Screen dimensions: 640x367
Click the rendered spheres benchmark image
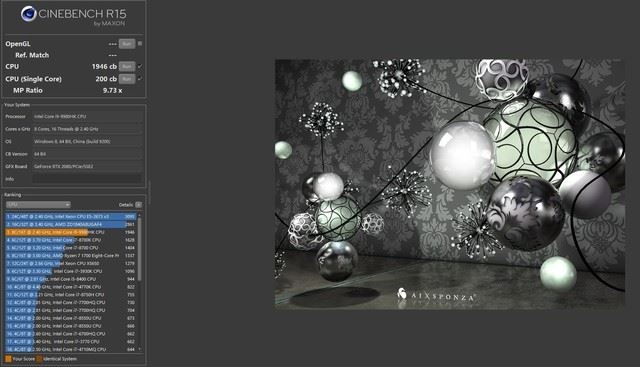[450, 184]
